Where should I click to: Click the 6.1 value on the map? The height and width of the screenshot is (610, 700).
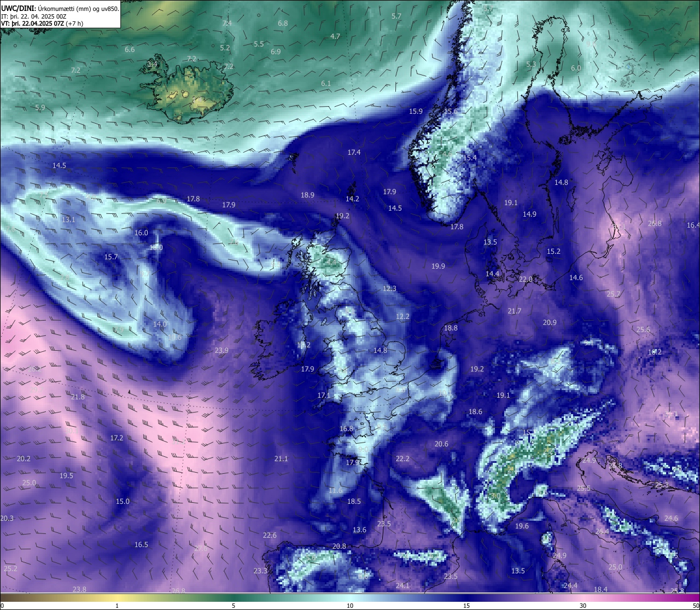326,84
